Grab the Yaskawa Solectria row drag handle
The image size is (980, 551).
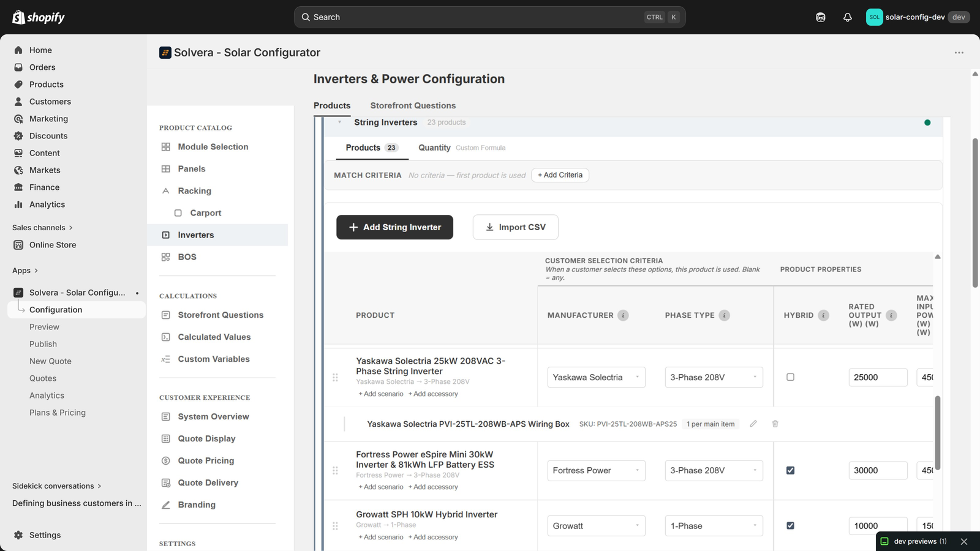(x=335, y=378)
